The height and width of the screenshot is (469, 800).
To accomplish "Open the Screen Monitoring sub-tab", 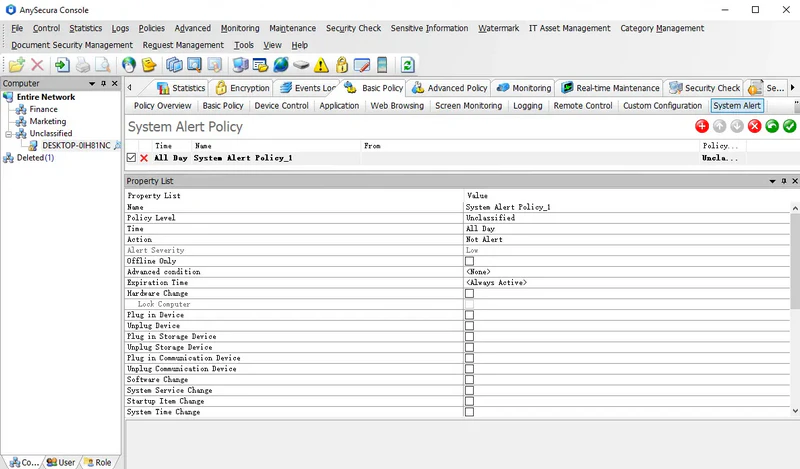I will coord(468,106).
